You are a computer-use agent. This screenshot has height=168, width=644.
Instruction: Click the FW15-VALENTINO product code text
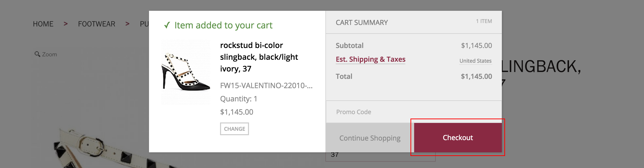click(x=266, y=85)
